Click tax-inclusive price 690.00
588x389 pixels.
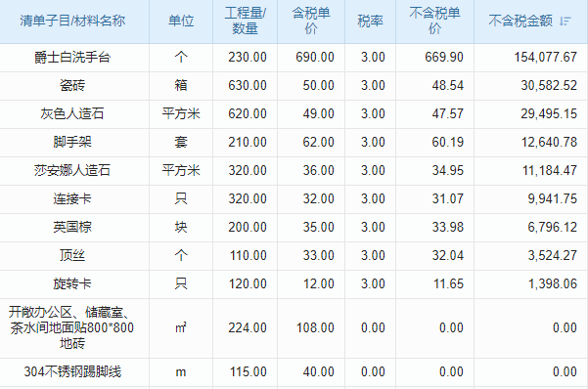click(x=315, y=57)
